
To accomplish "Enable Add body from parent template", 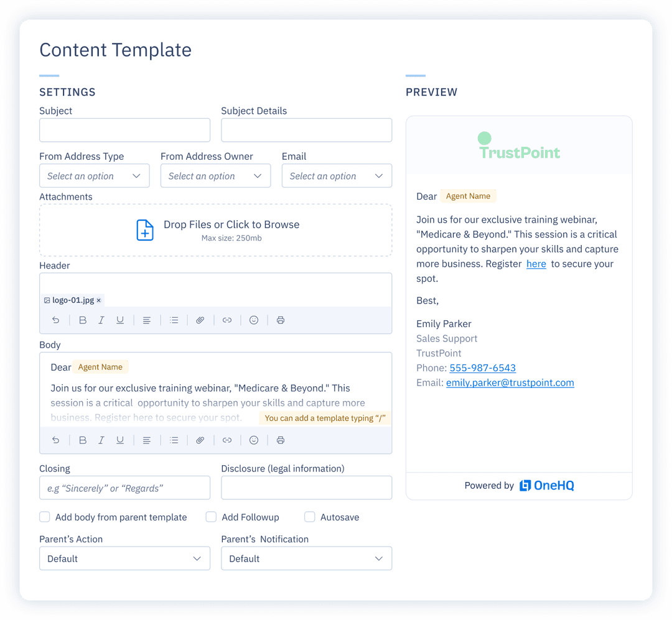I will click(x=45, y=517).
